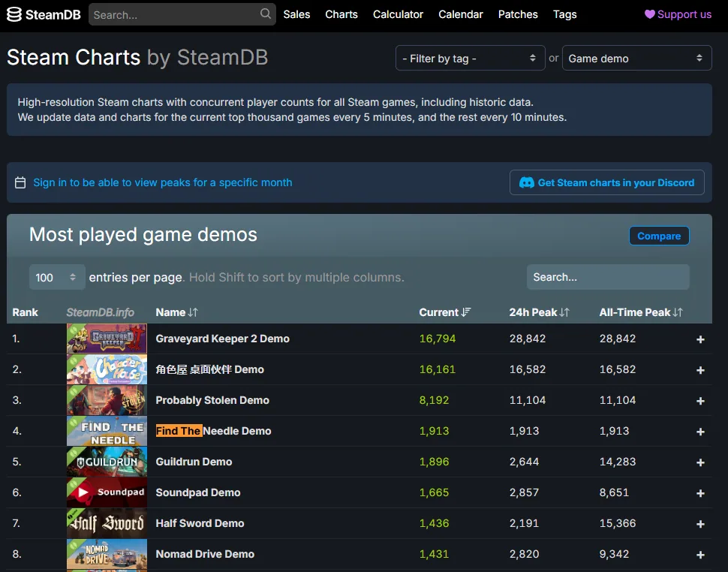Click all-time peak value 9,342
The height and width of the screenshot is (572, 728).
[x=614, y=554]
